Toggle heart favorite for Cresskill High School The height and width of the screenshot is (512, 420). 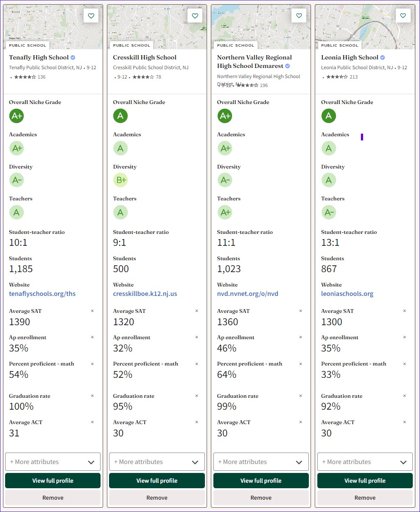[195, 16]
